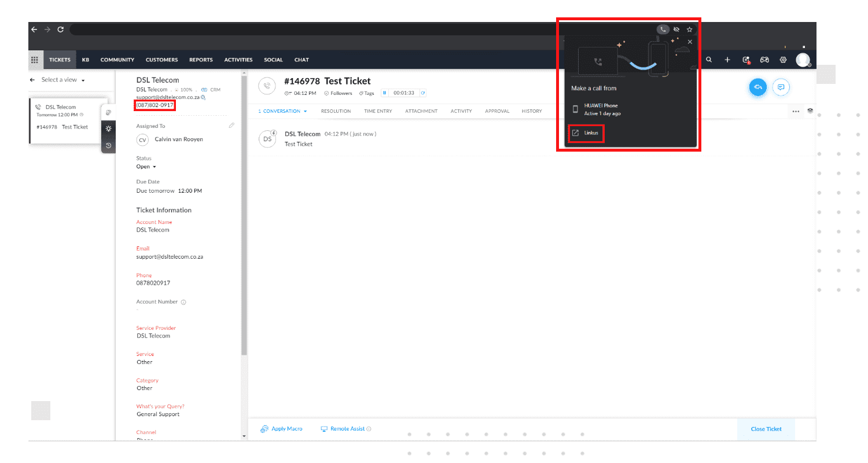
Task: Click the stacked layers icon
Action: 810,111
